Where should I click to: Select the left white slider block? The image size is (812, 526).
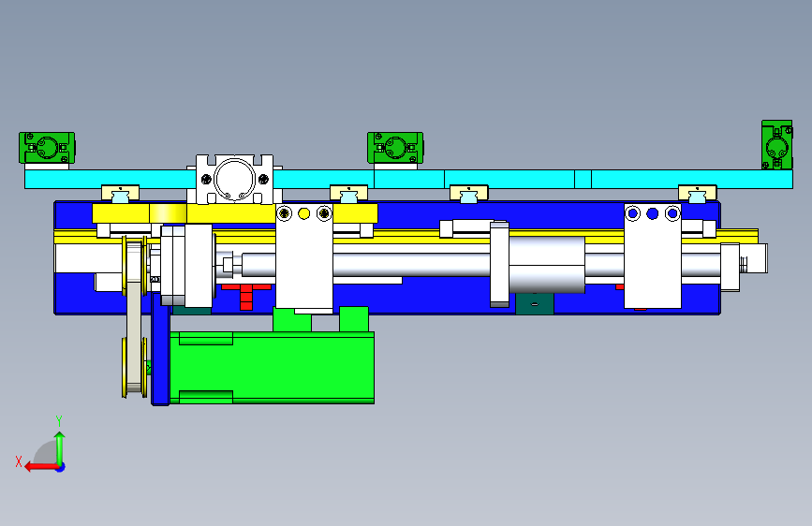[304, 256]
